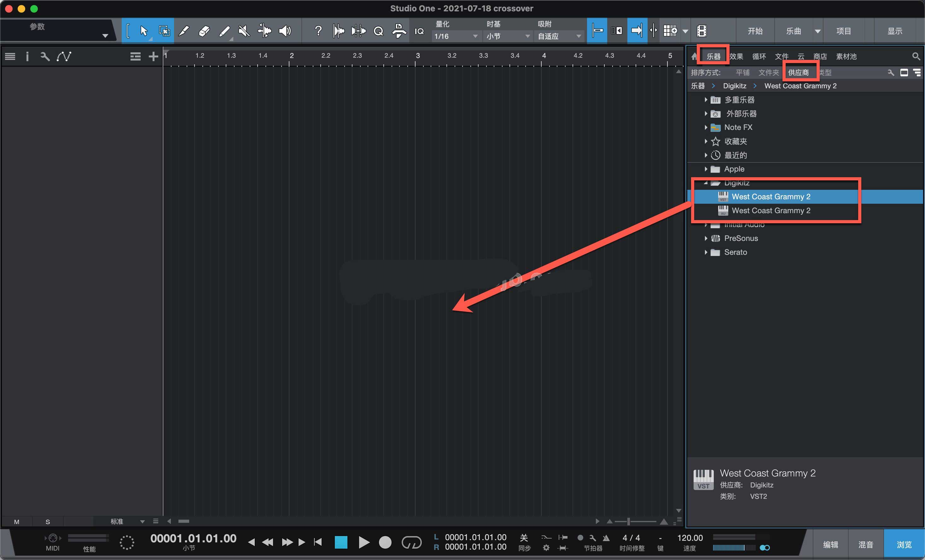
Task: Select the Eraser tool in toolbar
Action: [x=204, y=31]
